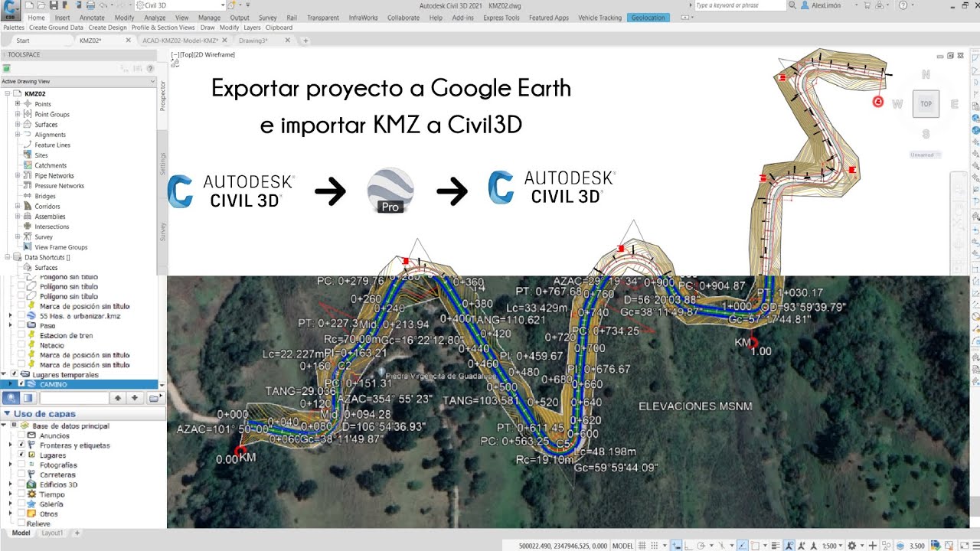Click the Plot printer icon in quick access toolbar
The width and height of the screenshot is (980, 551).
(90, 5)
